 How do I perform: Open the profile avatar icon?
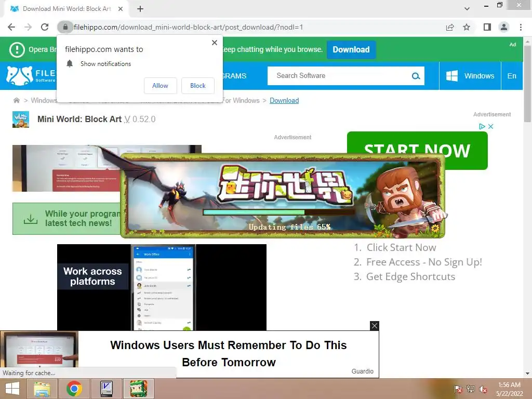504,27
